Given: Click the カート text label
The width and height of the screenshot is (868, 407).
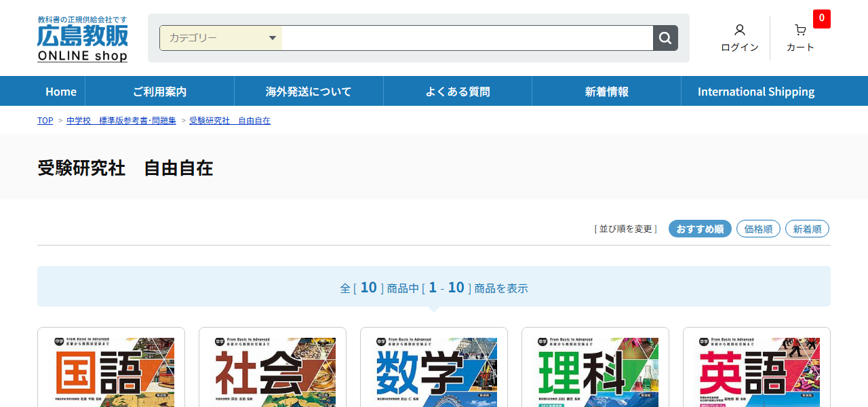Looking at the screenshot, I should (800, 47).
